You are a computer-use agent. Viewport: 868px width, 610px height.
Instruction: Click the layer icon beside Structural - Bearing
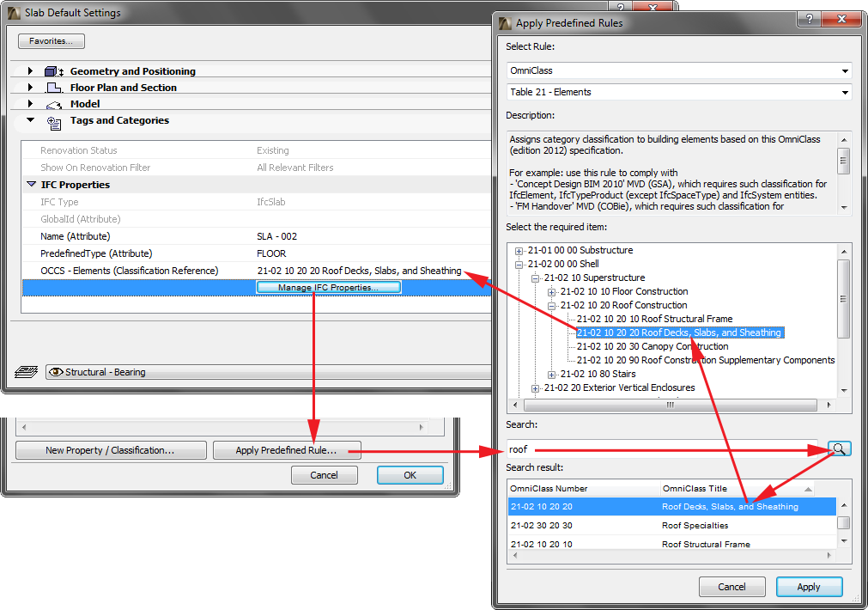[26, 372]
